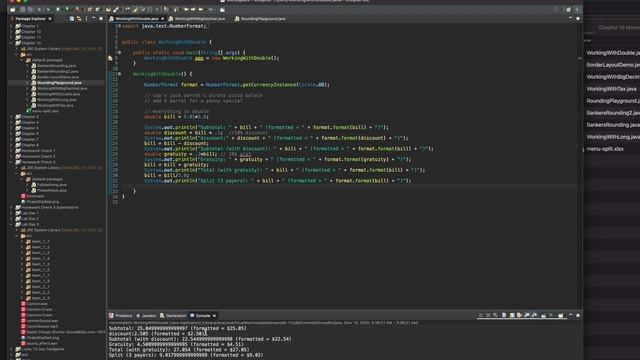
Task: Open Package Explorer view menu (three dots)
Action: click(x=86, y=19)
